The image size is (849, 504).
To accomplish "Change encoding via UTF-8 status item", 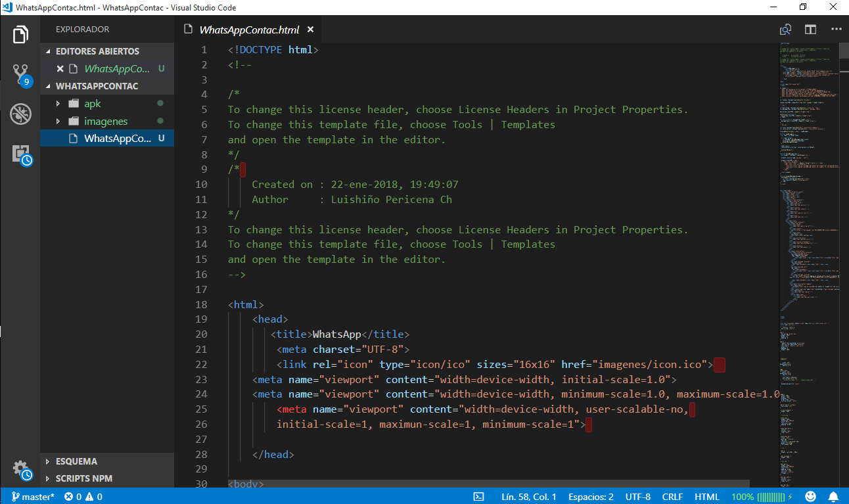I will 638,497.
